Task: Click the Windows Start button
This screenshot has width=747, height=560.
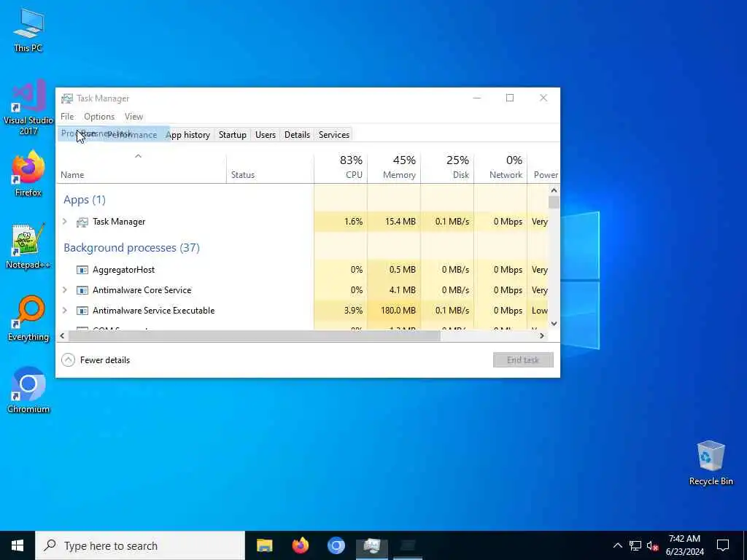Action: (18, 545)
